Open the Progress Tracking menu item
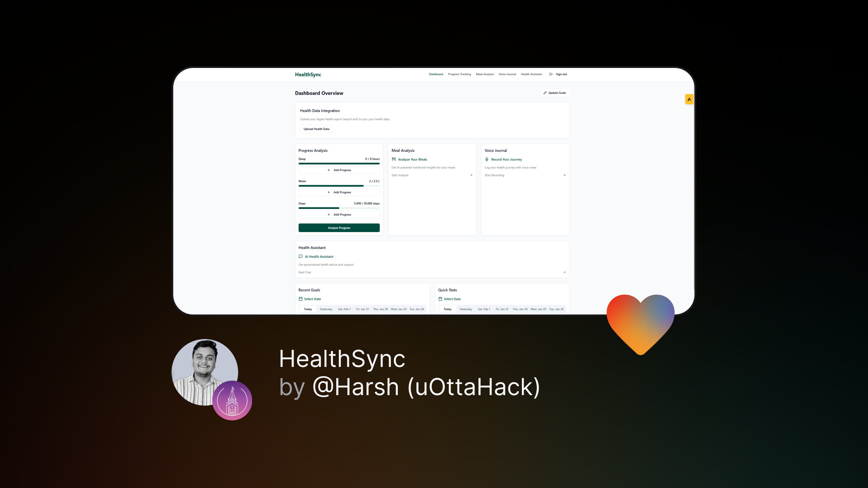The image size is (868, 488). pos(459,74)
